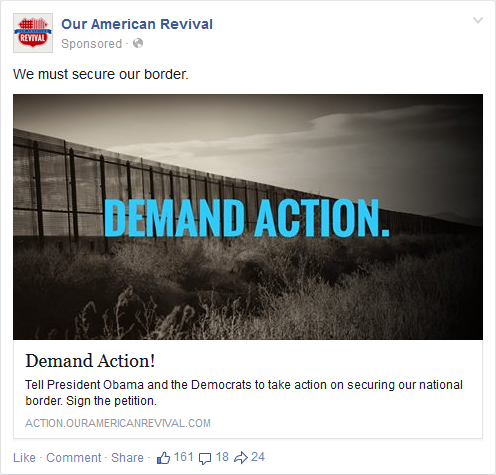Like this sponsored post
This screenshot has width=496, height=475.
coord(24,458)
